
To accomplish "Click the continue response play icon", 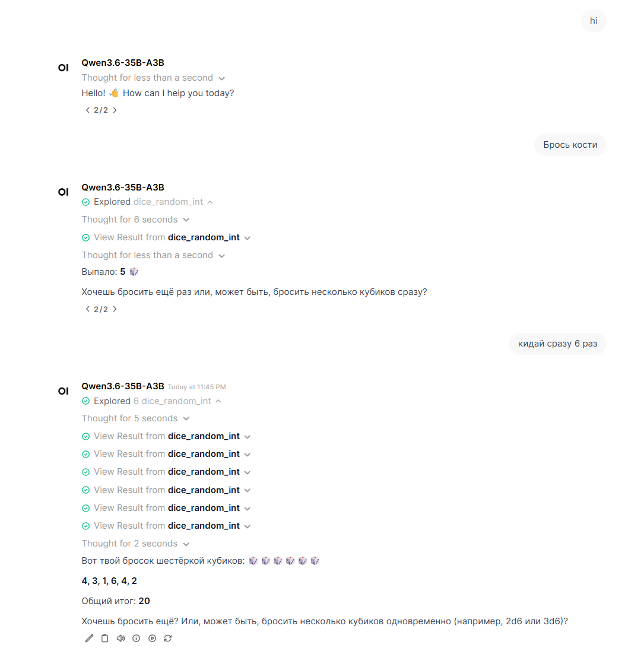I will (152, 638).
